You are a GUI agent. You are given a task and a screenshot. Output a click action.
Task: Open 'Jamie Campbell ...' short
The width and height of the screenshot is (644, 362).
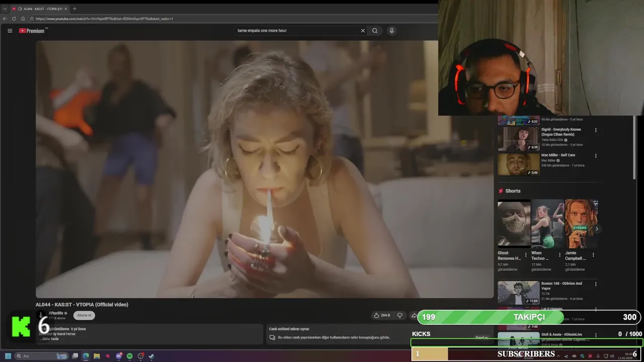click(581, 223)
